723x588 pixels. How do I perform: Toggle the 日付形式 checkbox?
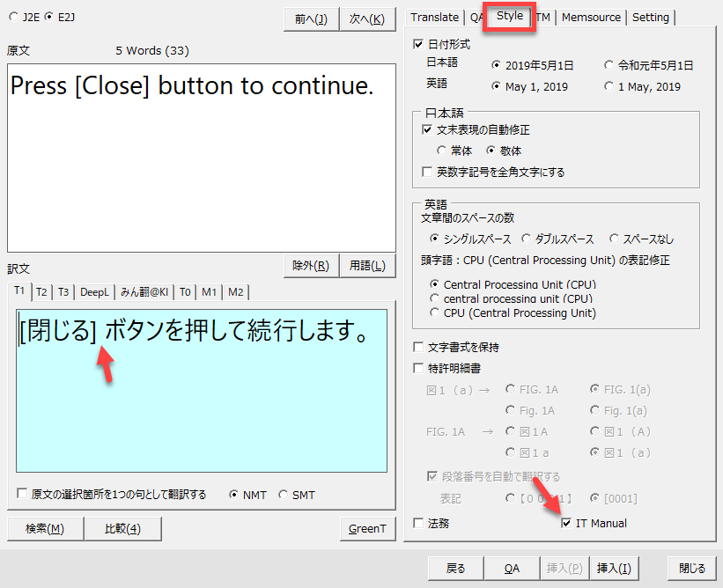pos(418,44)
